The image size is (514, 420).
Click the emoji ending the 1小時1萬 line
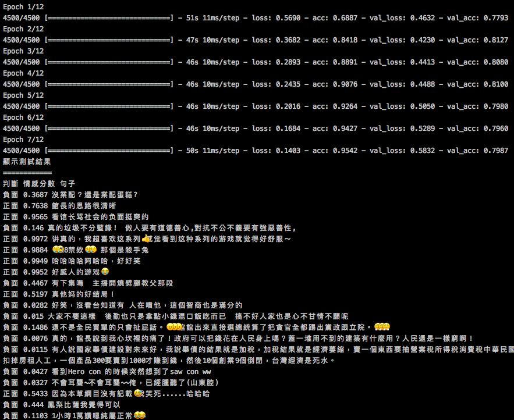[139, 416]
